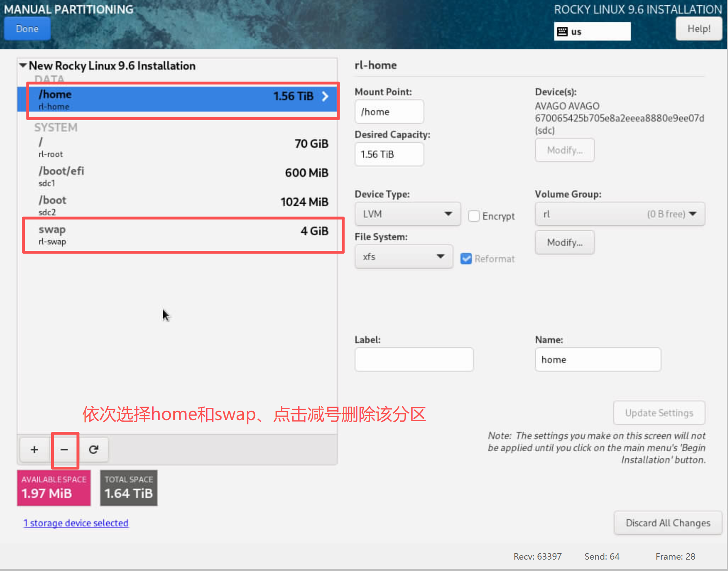Enable the Encrypt checkbox
Image resolution: width=728 pixels, height=571 pixels.
(x=474, y=216)
